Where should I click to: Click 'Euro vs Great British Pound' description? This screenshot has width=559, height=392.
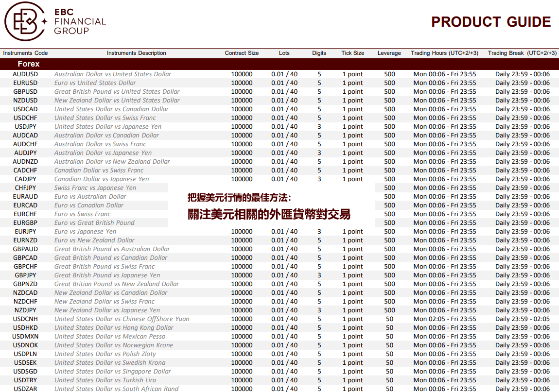pos(94,223)
